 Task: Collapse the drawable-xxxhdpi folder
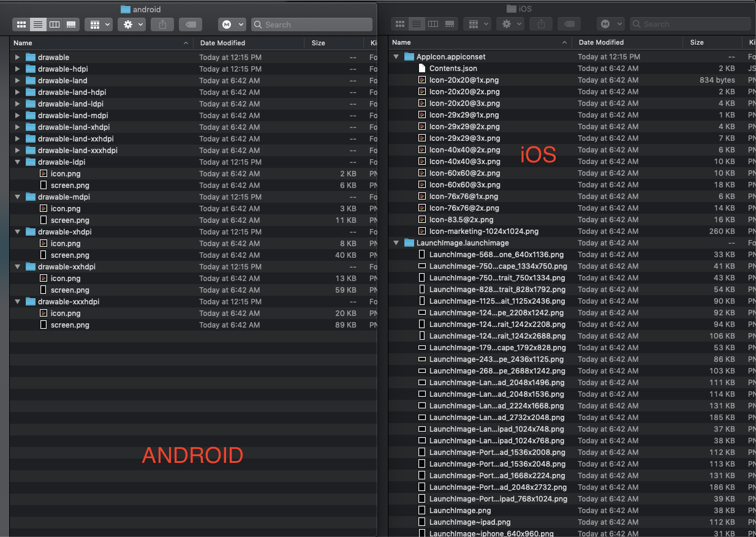click(x=17, y=301)
